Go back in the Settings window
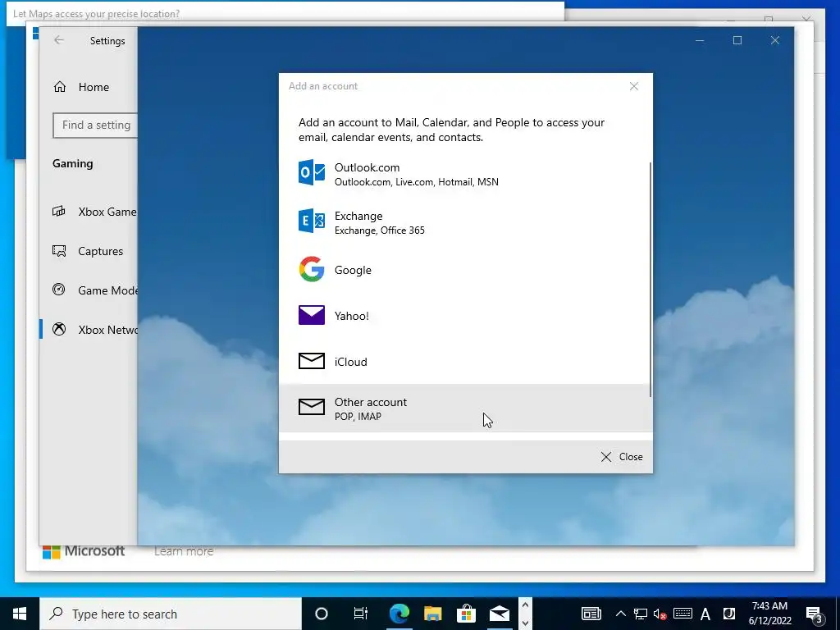The image size is (840, 630). (x=59, y=40)
